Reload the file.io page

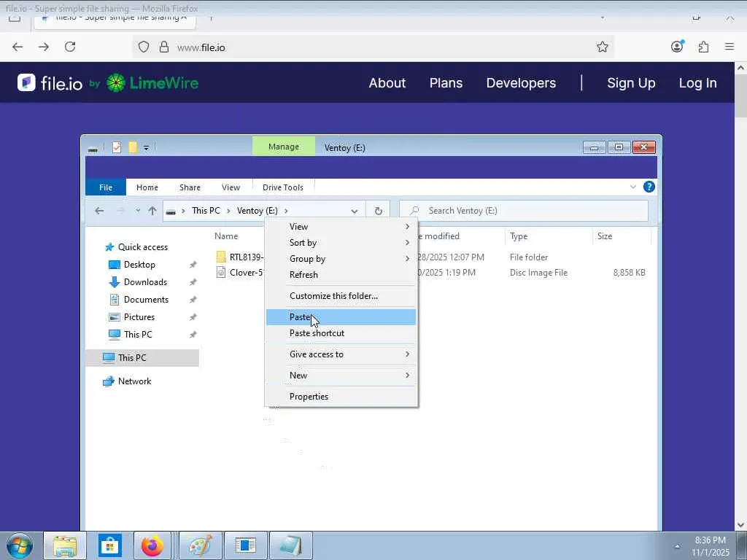point(70,47)
